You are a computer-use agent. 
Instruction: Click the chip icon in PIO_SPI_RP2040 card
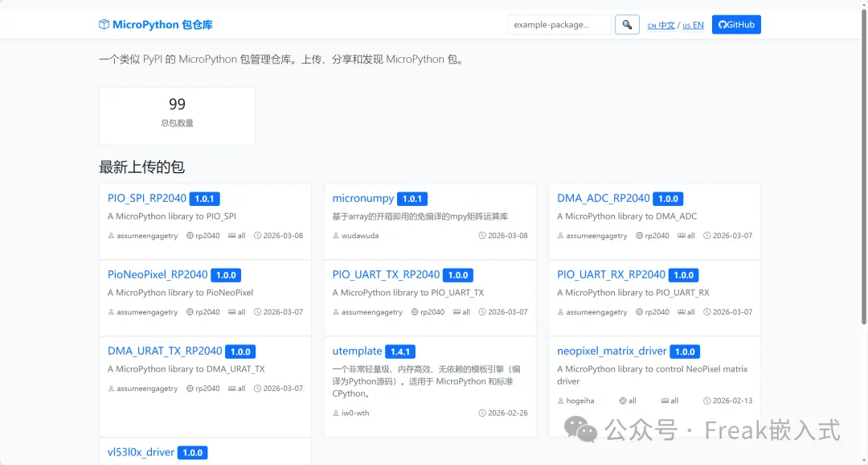[x=190, y=236]
